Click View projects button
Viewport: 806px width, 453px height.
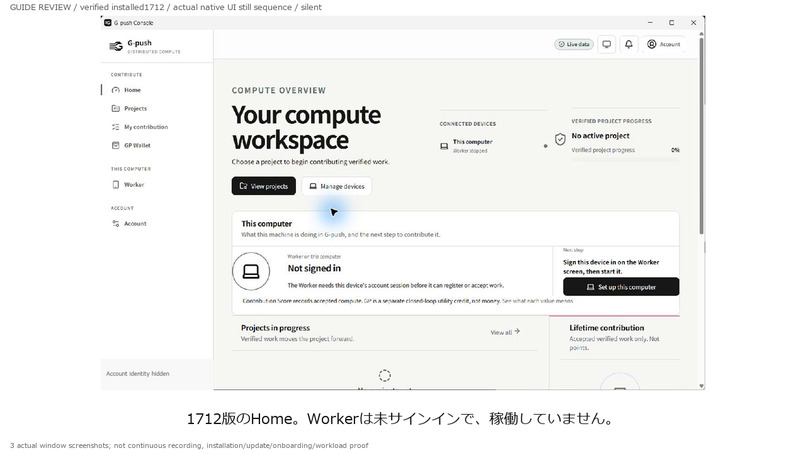click(264, 186)
